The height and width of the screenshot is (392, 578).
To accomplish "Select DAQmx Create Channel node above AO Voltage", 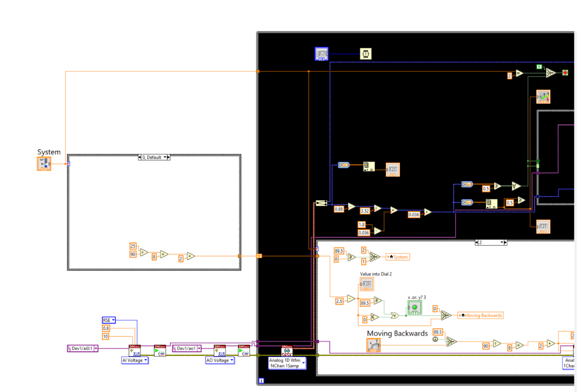I will [x=220, y=351].
